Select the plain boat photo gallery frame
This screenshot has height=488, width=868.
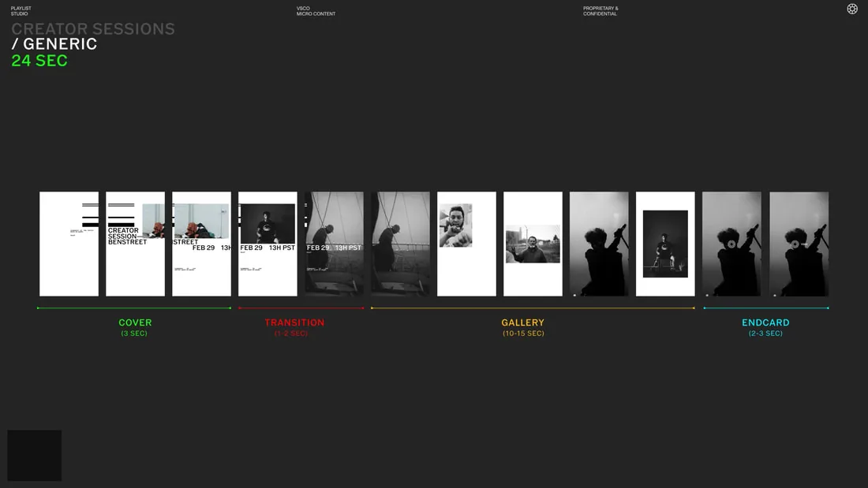400,244
